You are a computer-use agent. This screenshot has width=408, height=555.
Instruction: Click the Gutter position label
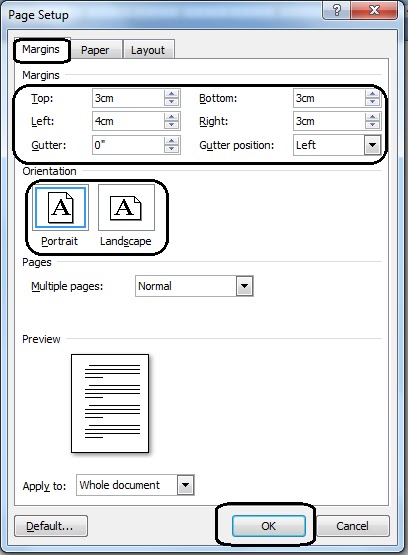pyautogui.click(x=237, y=145)
